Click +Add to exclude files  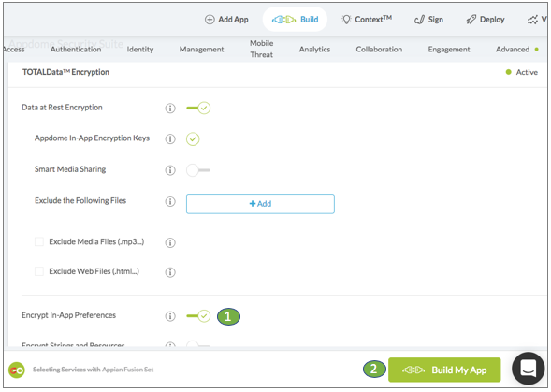tap(260, 204)
